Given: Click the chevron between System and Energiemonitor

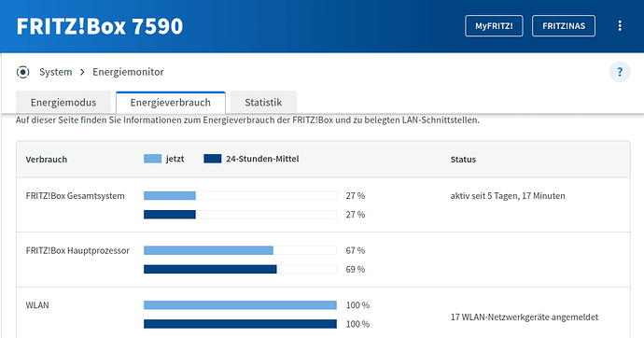Looking at the screenshot, I should pos(82,72).
